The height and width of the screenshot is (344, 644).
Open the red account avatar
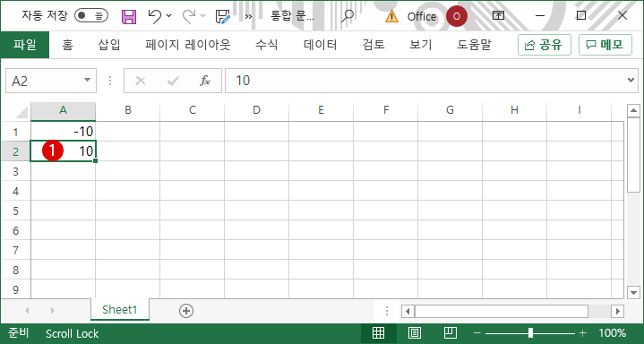point(456,16)
